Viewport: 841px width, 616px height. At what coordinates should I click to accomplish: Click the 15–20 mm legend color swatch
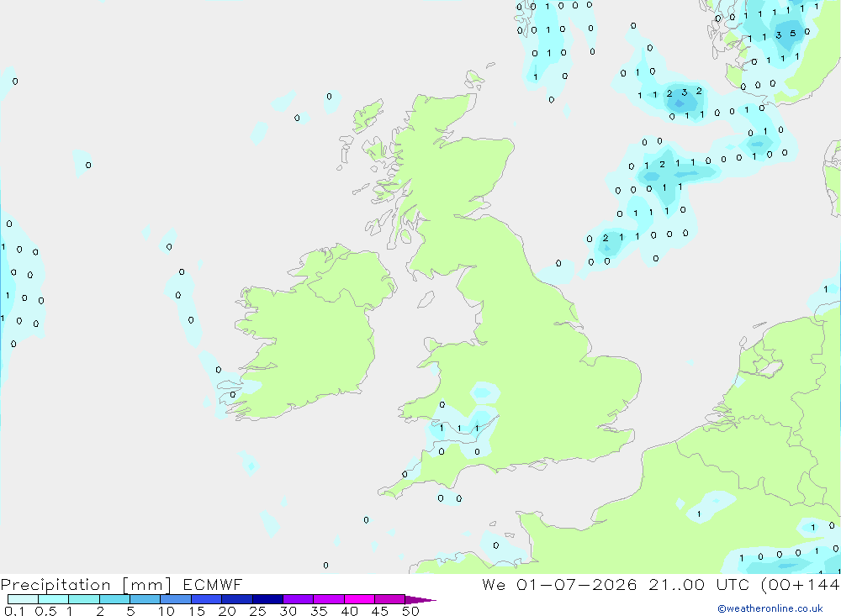point(206,599)
